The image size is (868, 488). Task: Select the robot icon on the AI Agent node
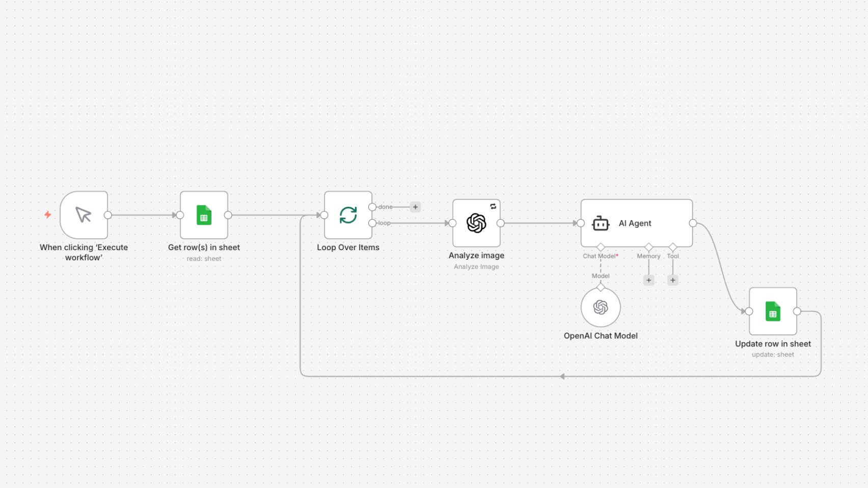pyautogui.click(x=601, y=223)
